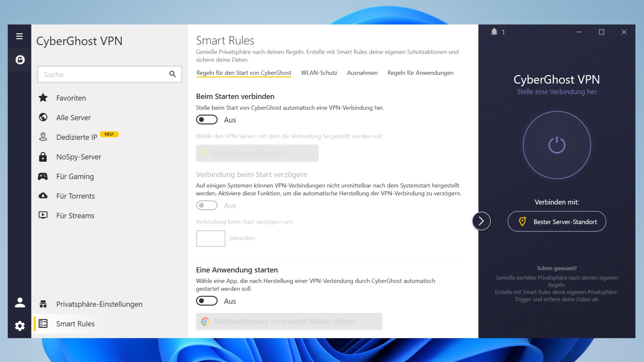Open Privatsphäre-Einstellungen
The image size is (644, 362).
[x=110, y=304]
